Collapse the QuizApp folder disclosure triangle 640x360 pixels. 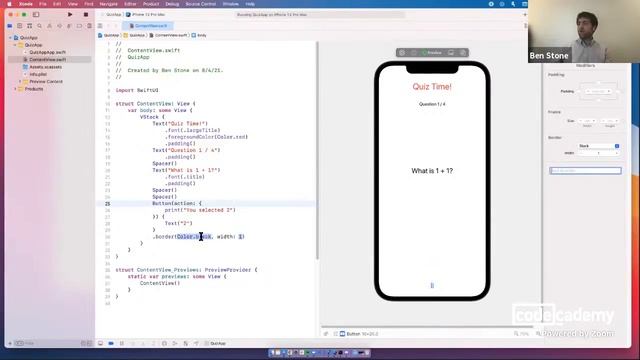[x=15, y=45]
